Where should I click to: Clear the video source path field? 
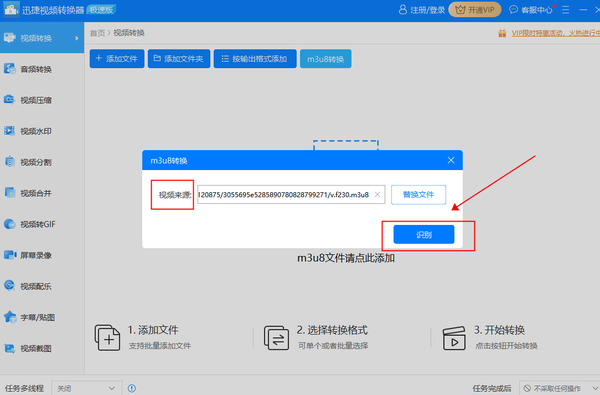(377, 194)
